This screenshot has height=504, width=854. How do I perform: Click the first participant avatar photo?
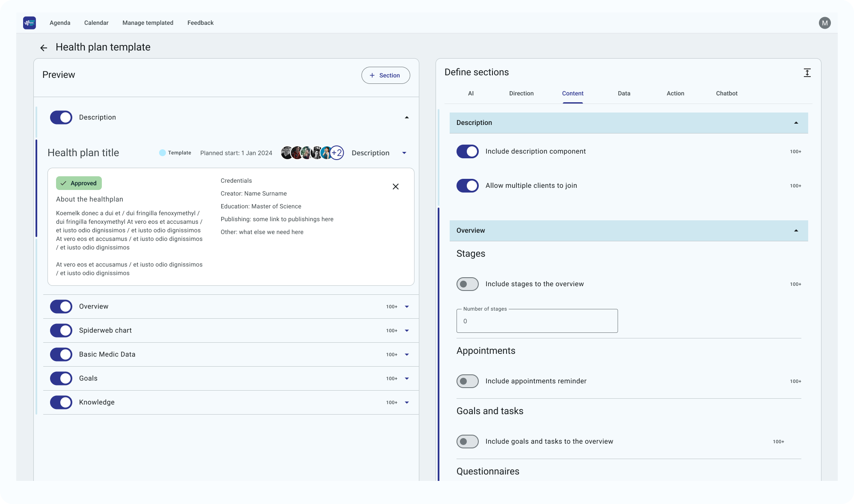285,153
